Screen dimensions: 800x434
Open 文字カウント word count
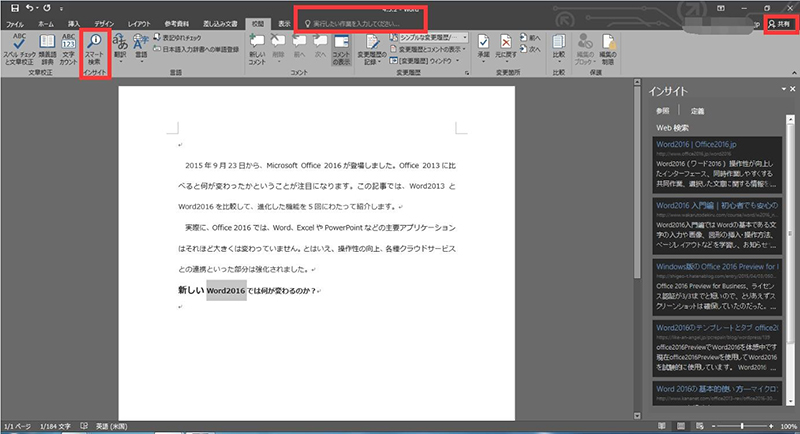pos(68,49)
